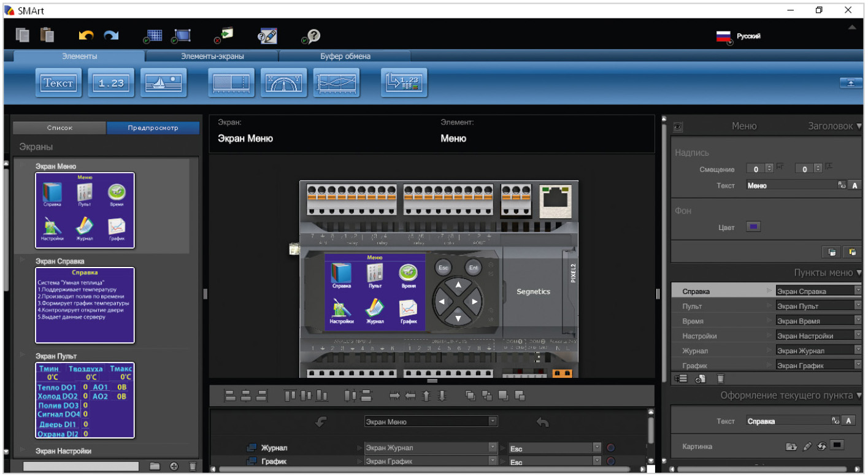Viewport: 868px width, 476px height.
Task: Switch to the Элементы-экраны tab
Action: 212,56
